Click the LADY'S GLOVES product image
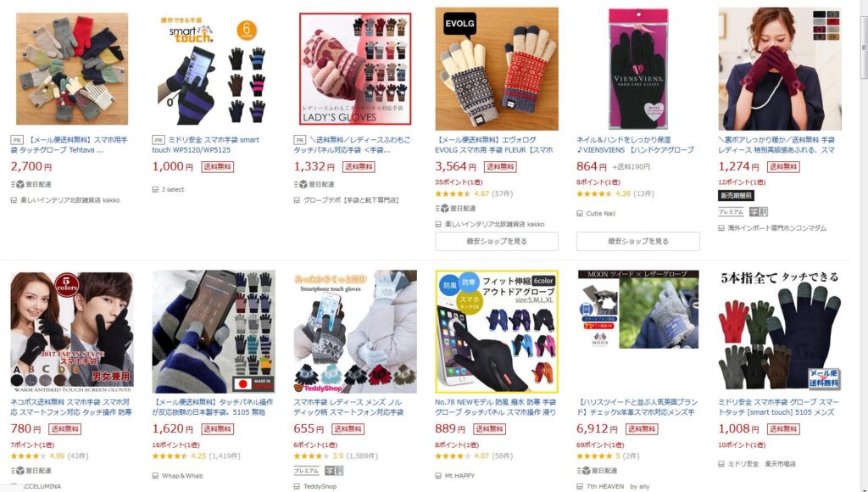868x492 pixels. click(355, 69)
